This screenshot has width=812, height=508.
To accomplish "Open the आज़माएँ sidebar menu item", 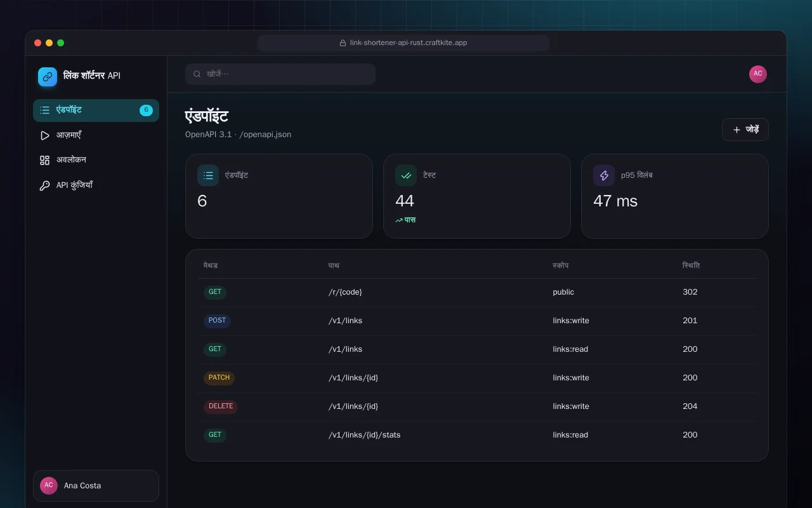I will click(96, 135).
